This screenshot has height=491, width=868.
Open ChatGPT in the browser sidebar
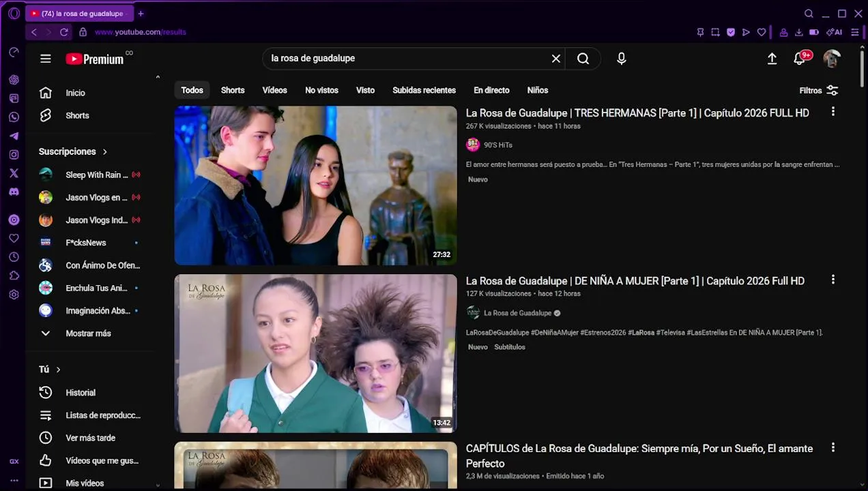point(14,80)
